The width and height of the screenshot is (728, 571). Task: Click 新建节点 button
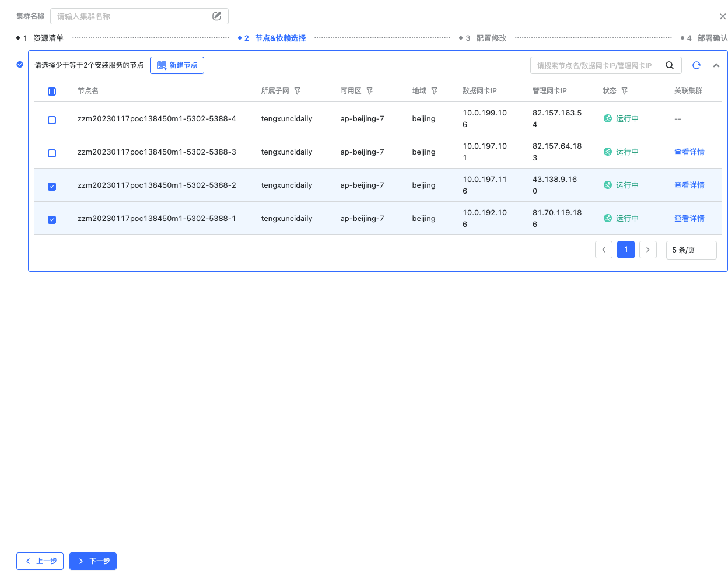177,65
